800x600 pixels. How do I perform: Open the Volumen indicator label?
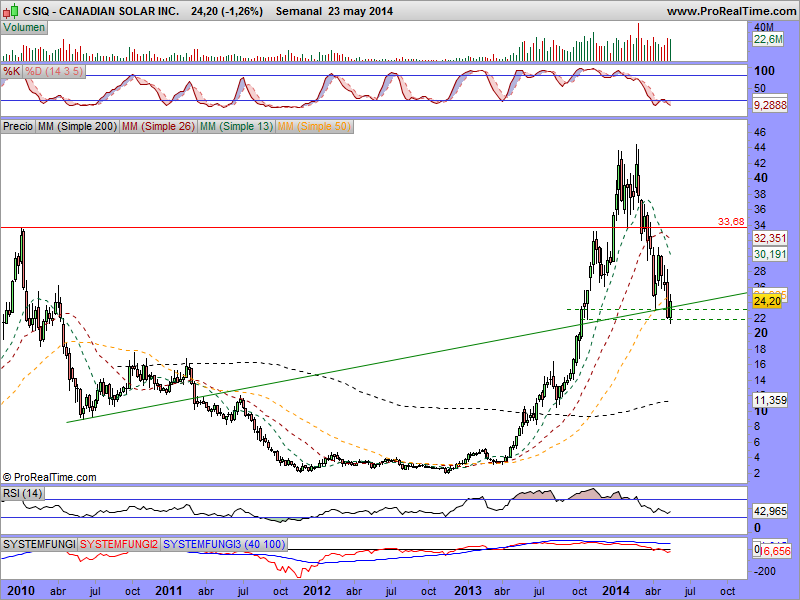[x=24, y=28]
